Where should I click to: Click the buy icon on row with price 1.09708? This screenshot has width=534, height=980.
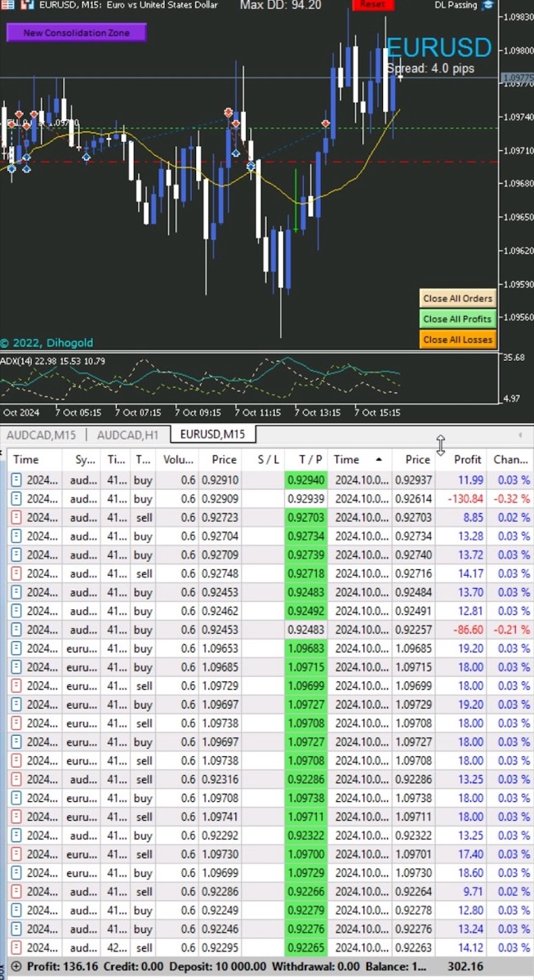click(x=17, y=799)
